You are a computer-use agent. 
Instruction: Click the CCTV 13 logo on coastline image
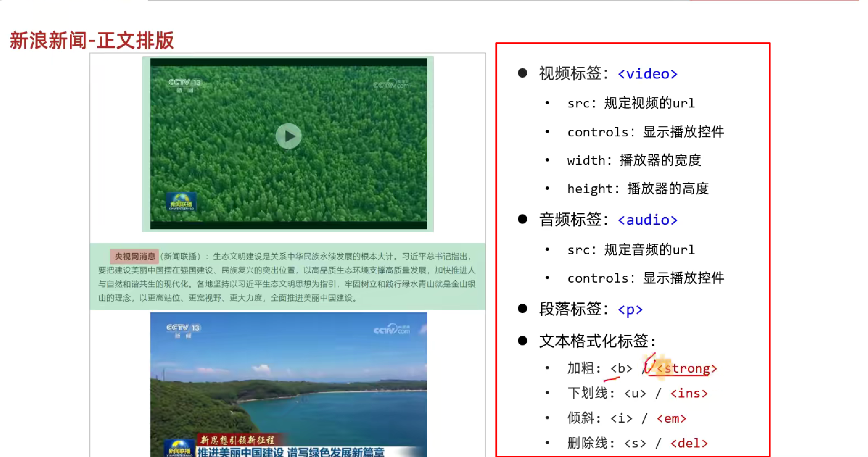183,330
